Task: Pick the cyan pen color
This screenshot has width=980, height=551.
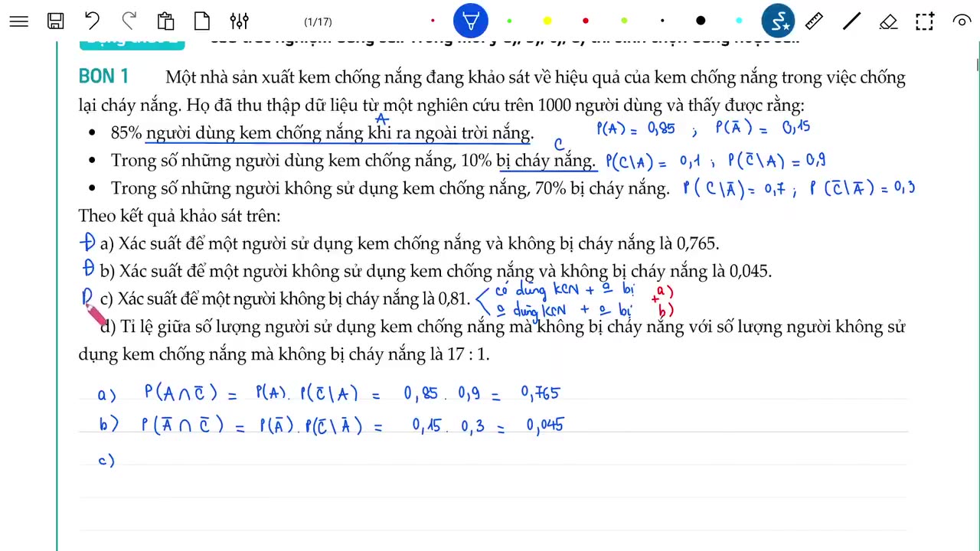Action: (x=739, y=21)
